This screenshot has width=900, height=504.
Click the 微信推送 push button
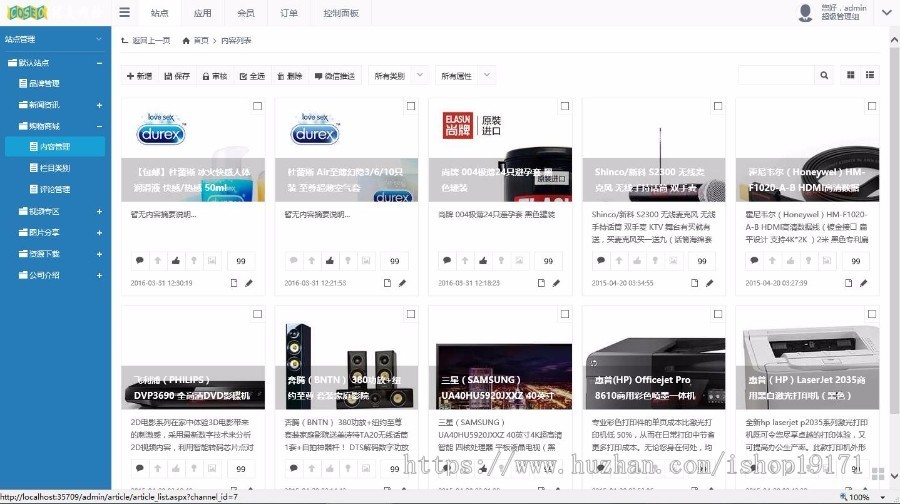(x=335, y=76)
